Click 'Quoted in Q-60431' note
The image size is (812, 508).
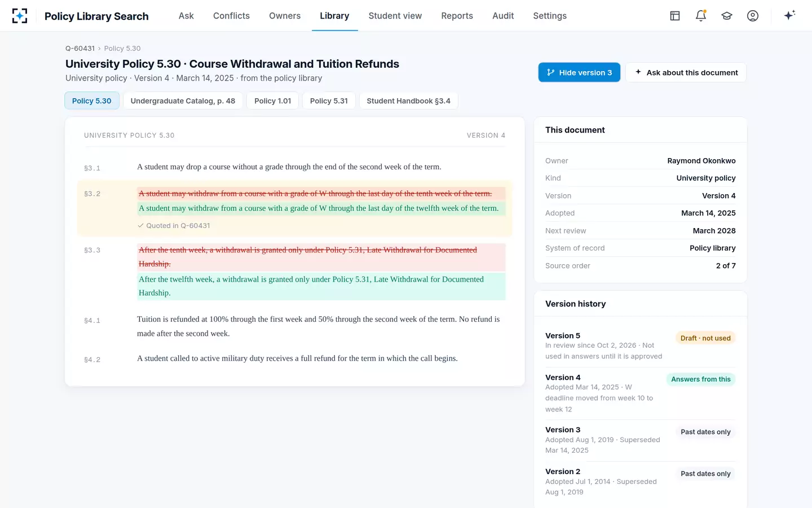point(174,226)
